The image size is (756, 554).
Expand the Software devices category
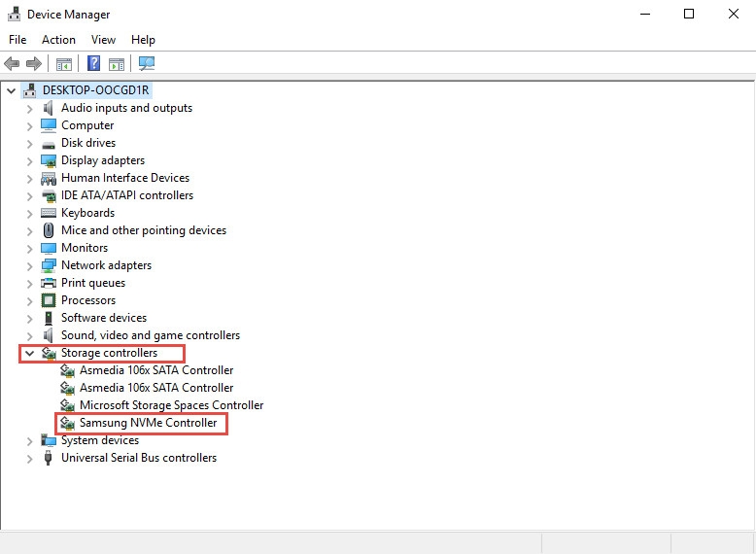pyautogui.click(x=30, y=319)
